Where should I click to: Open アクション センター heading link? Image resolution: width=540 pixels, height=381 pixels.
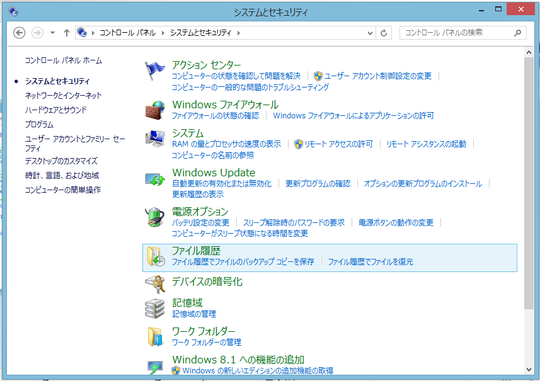click(206, 65)
